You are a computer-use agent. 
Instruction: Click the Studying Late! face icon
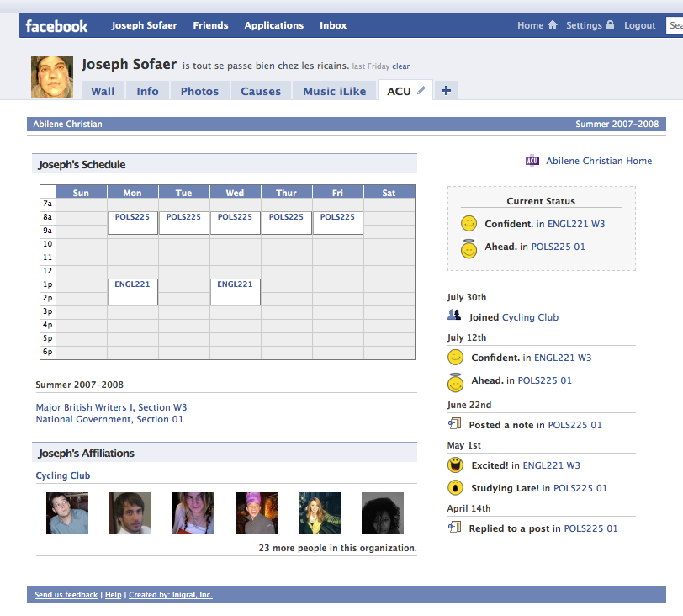tap(455, 487)
